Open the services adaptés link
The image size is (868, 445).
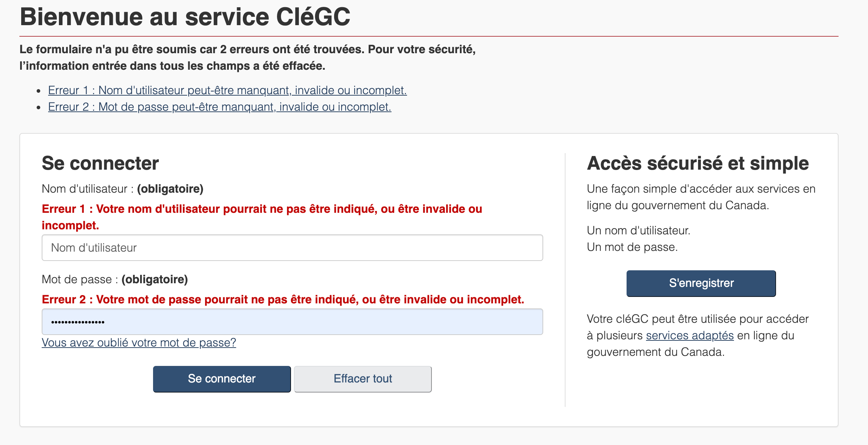[689, 335]
